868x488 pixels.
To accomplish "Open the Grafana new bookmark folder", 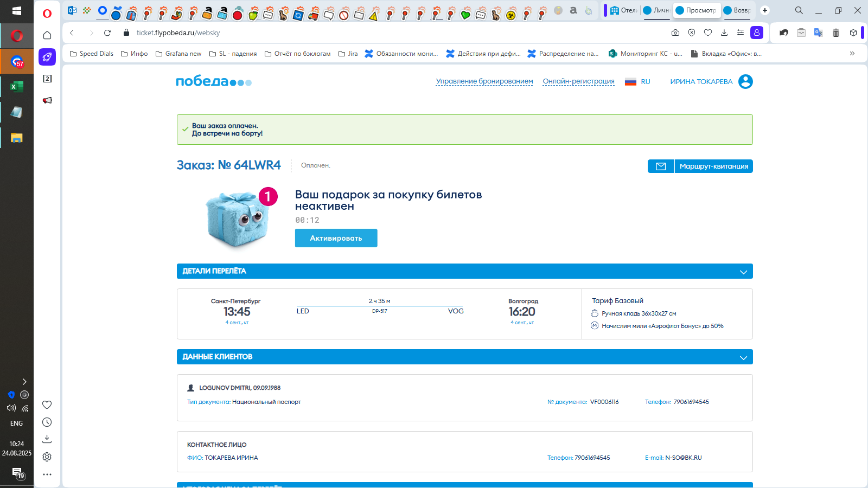I will pyautogui.click(x=178, y=54).
